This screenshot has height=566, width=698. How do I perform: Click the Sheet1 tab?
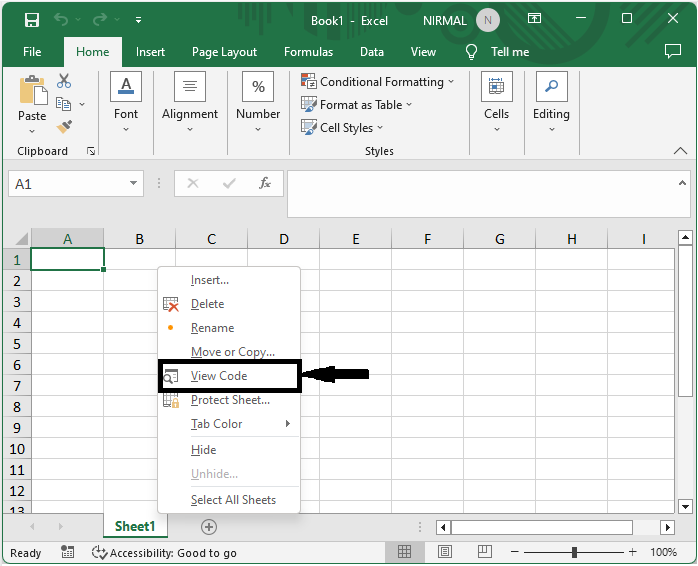pos(135,526)
